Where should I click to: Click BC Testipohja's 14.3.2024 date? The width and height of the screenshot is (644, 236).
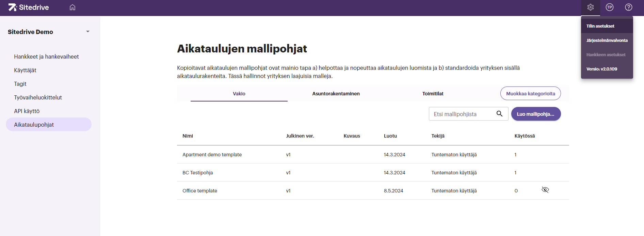click(x=395, y=173)
